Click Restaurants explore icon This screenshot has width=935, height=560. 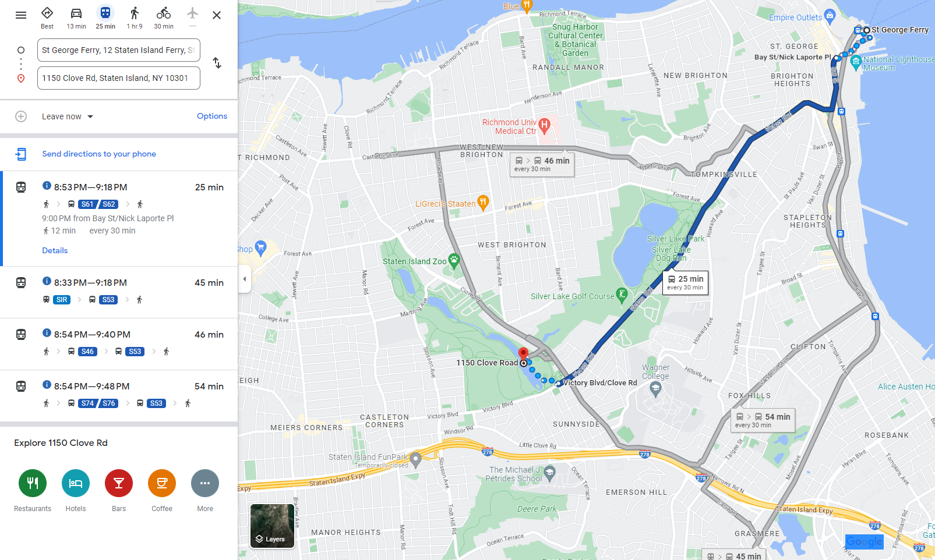click(33, 483)
